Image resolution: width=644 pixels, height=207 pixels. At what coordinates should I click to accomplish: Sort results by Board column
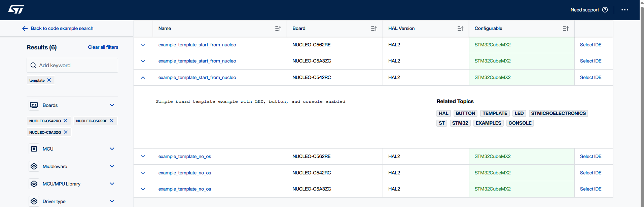click(373, 29)
